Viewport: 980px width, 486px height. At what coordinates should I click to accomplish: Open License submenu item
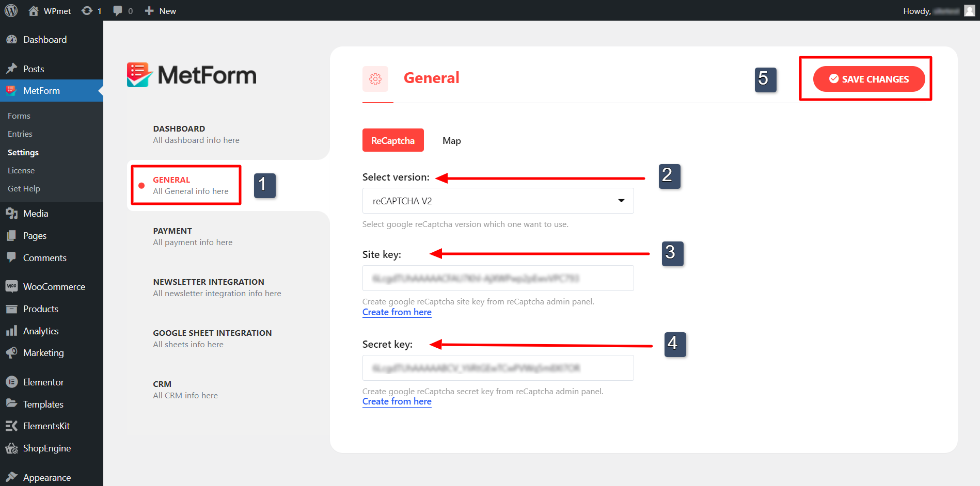coord(21,171)
